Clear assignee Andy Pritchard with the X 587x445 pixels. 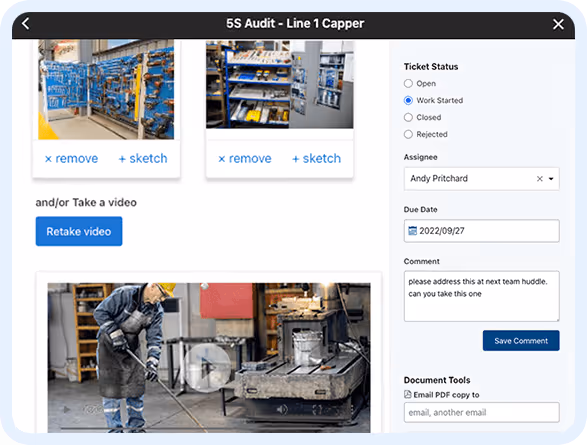(x=539, y=179)
